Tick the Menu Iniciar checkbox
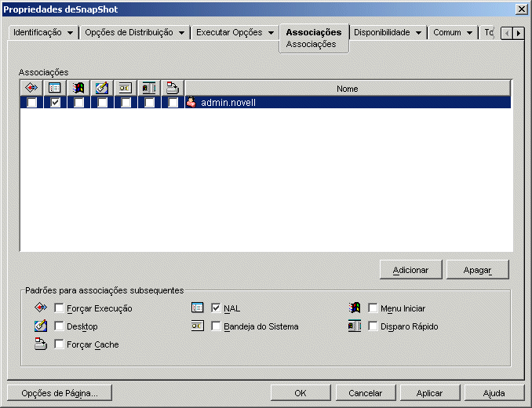Image resolution: width=532 pixels, height=408 pixels. coord(373,308)
